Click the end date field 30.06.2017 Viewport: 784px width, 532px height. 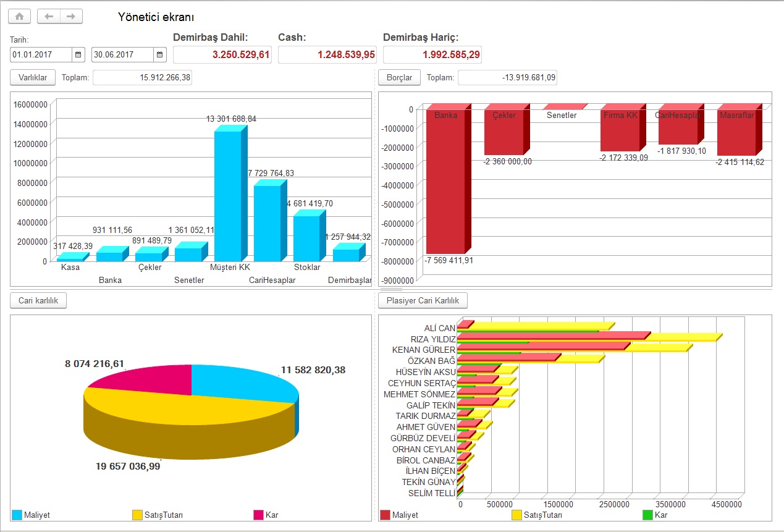(x=122, y=55)
